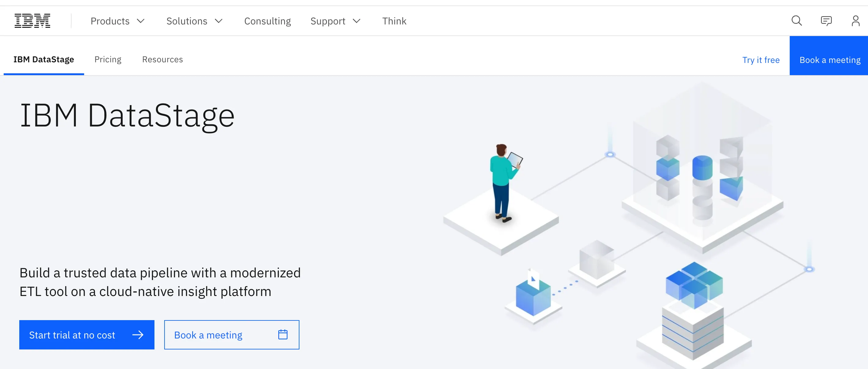The height and width of the screenshot is (369, 868).
Task: Click the arrow on Start trial button
Action: [138, 335]
